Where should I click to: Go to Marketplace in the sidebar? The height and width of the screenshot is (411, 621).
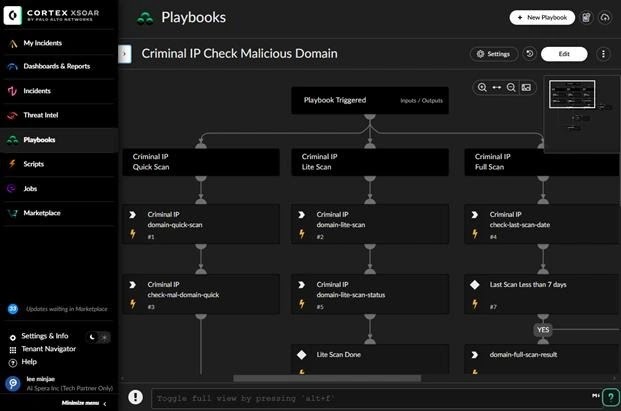pos(42,212)
